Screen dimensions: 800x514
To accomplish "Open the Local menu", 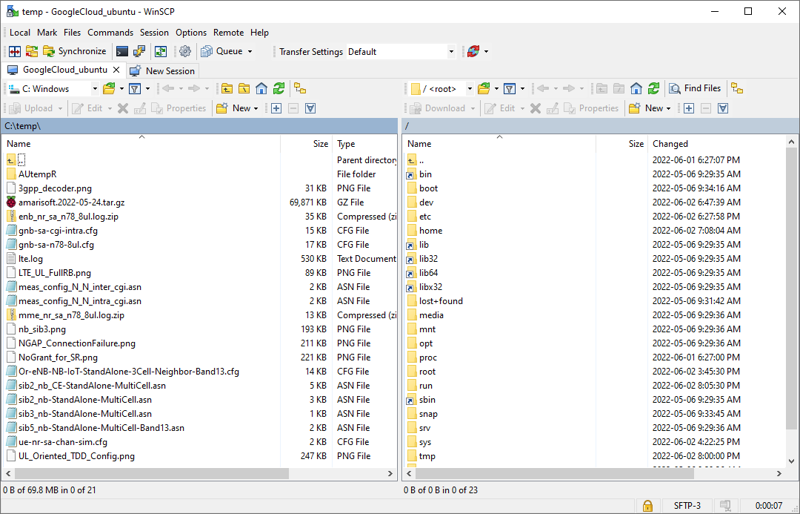I will pyautogui.click(x=20, y=33).
